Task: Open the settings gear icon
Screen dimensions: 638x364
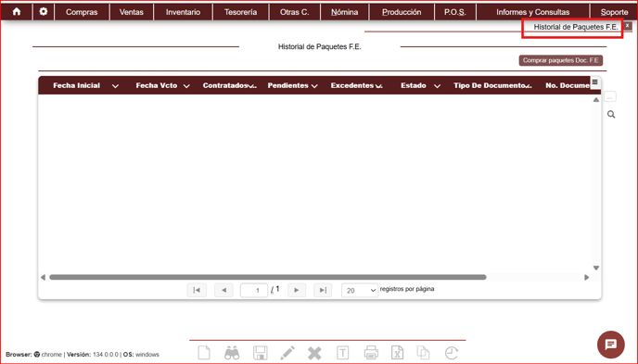Action: (x=44, y=12)
